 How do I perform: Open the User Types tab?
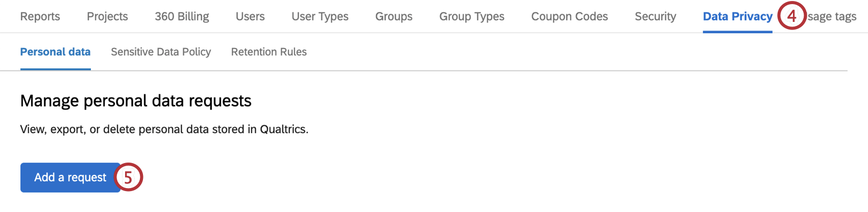[x=320, y=16]
